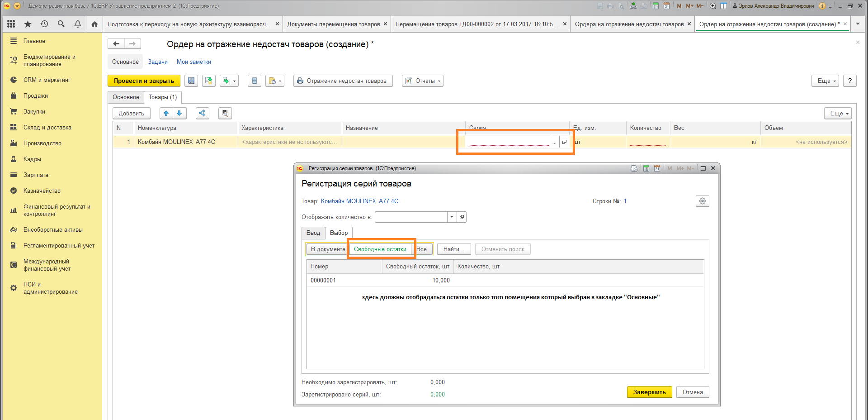Click 'Провести и закрыть' button
The width and height of the screenshot is (868, 420).
[x=144, y=81]
